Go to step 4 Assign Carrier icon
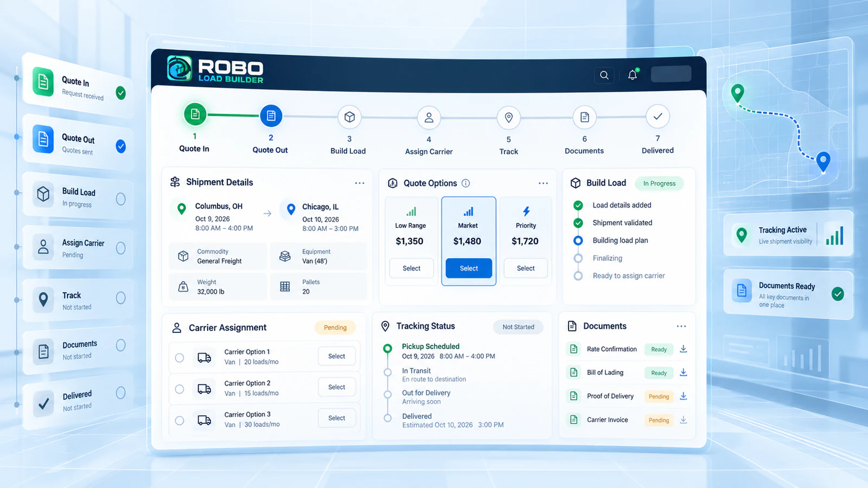Viewport: 868px width, 488px height. [429, 118]
